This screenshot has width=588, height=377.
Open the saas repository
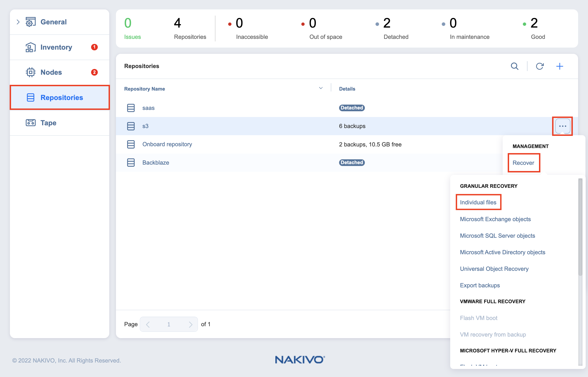point(148,108)
